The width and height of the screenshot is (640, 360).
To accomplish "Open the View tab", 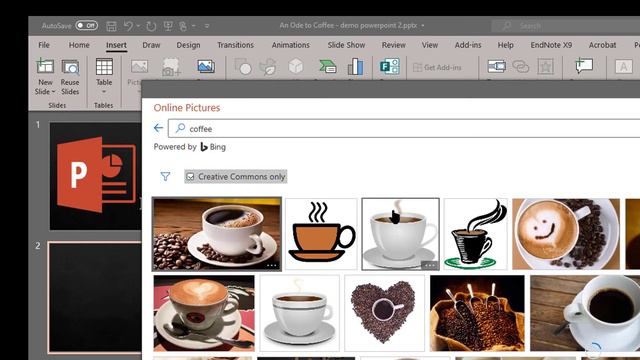I will coord(430,45).
